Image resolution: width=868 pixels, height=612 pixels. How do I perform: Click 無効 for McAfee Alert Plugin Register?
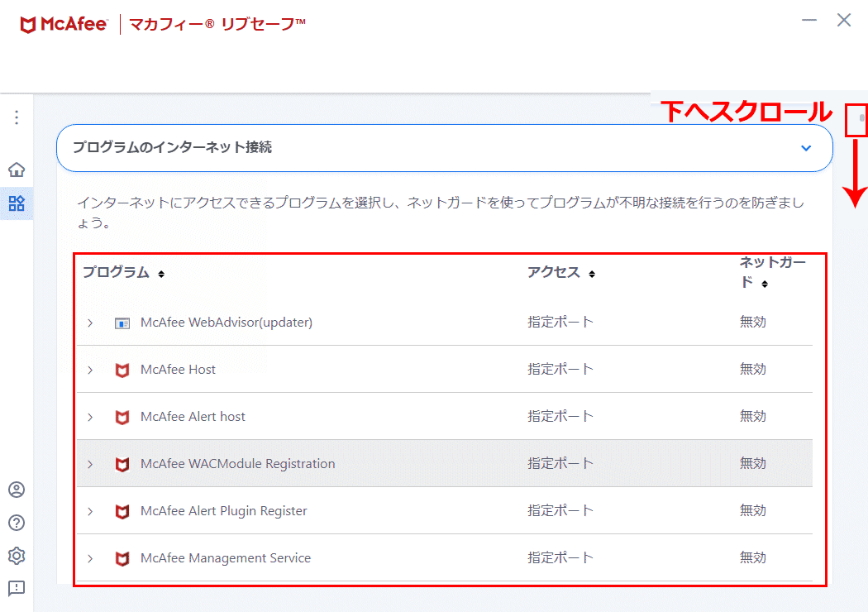pyautogui.click(x=753, y=510)
